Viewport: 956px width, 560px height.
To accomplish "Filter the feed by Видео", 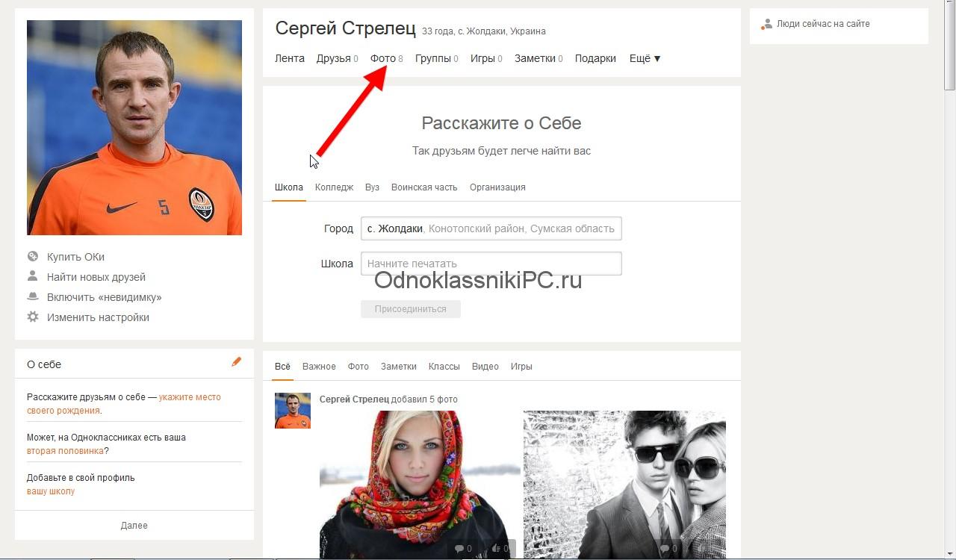I will coord(485,367).
